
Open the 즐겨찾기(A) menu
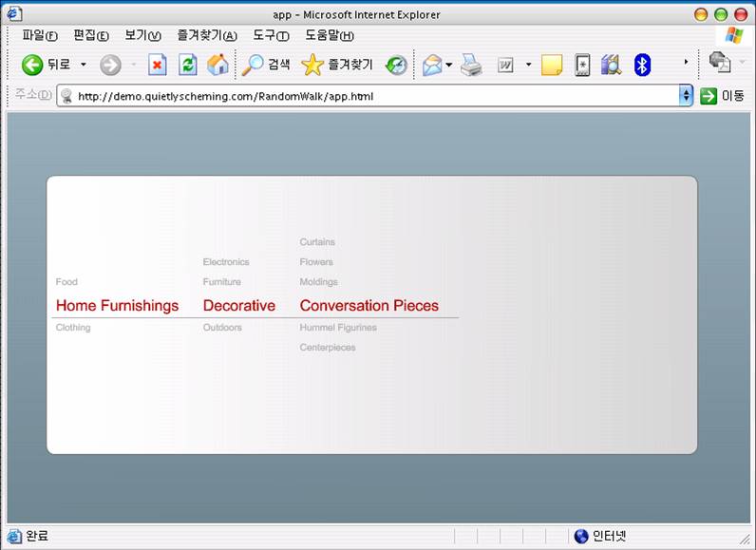(207, 36)
